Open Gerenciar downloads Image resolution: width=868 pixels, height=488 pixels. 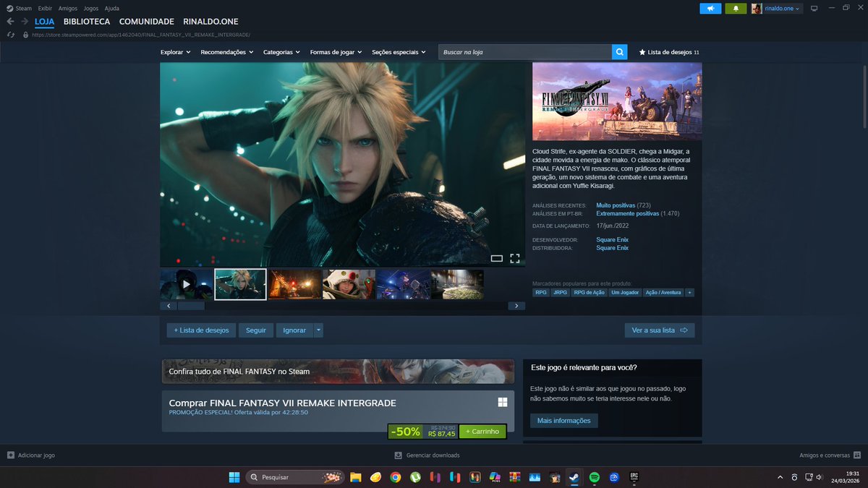tap(427, 455)
